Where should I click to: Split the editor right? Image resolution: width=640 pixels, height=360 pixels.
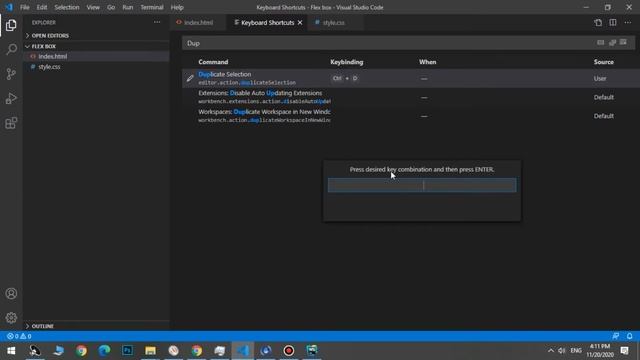click(x=613, y=22)
